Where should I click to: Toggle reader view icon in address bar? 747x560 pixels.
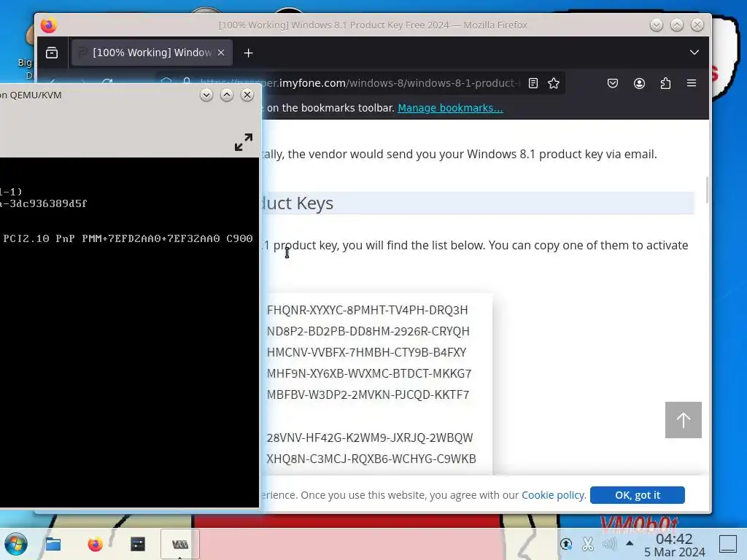pyautogui.click(x=533, y=83)
